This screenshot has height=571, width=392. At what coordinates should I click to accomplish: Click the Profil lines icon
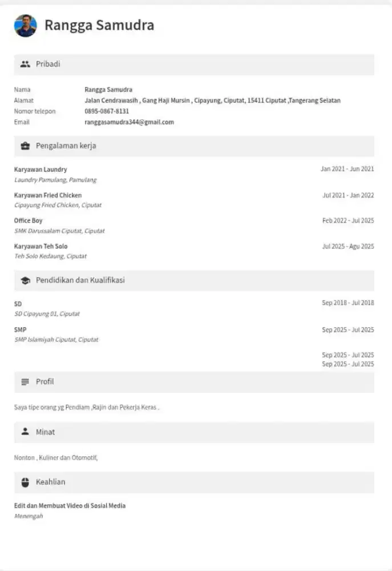tap(25, 382)
